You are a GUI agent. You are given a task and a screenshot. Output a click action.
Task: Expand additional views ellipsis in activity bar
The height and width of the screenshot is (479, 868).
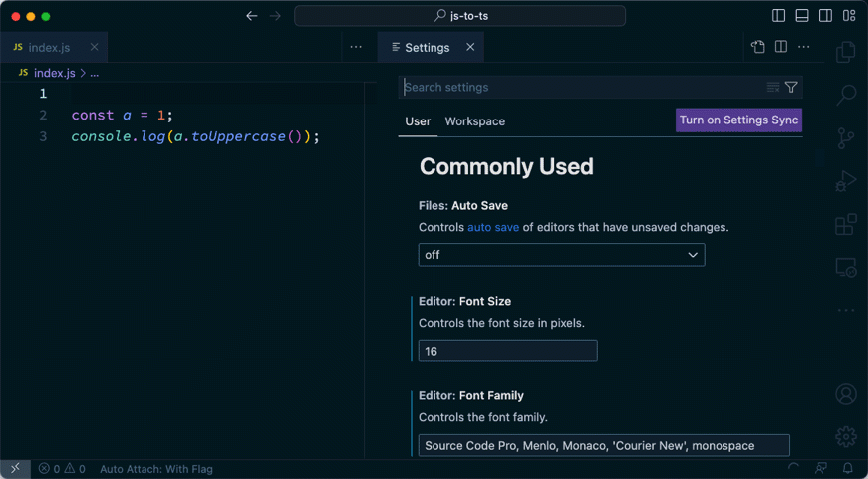[x=846, y=311]
